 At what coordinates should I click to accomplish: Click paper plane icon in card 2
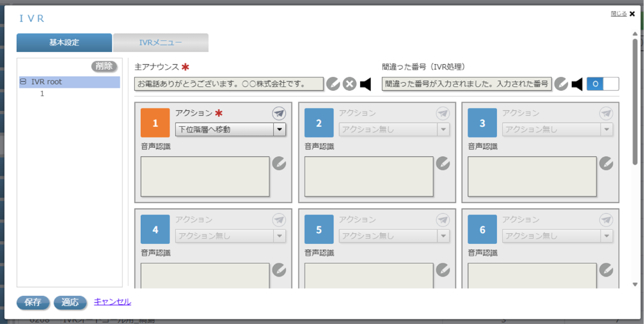(443, 113)
